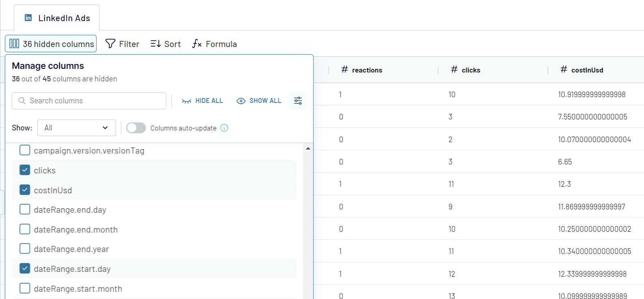The image size is (644, 299).
Task: Open the Show All dropdown
Action: pos(77,128)
